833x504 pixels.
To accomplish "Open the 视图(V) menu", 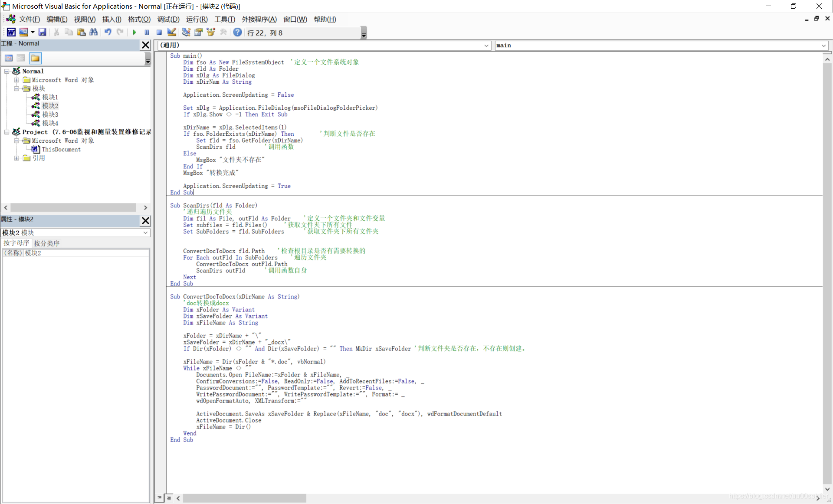I will [85, 20].
